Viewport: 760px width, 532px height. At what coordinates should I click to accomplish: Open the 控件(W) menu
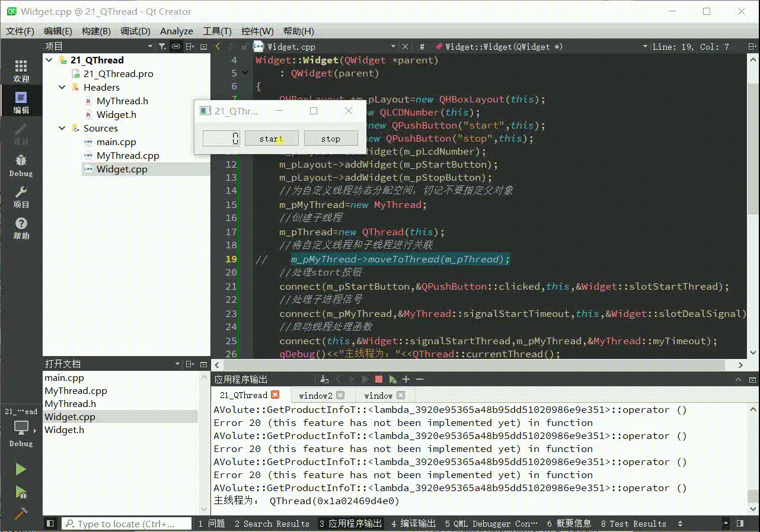point(257,31)
